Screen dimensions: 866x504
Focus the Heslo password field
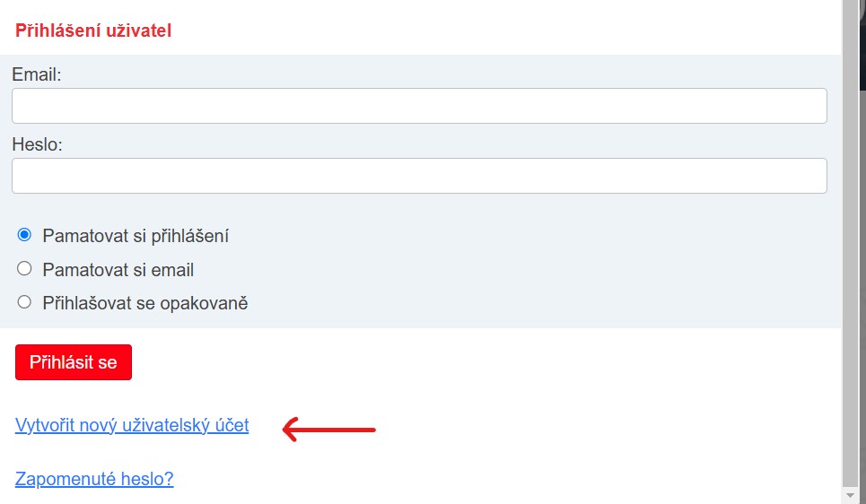[x=418, y=176]
